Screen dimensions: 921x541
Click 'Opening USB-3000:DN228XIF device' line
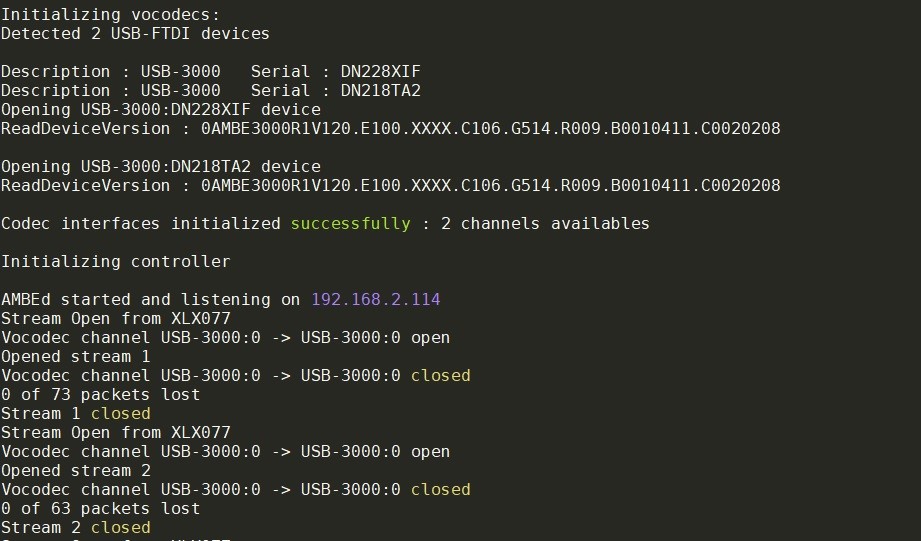161,110
